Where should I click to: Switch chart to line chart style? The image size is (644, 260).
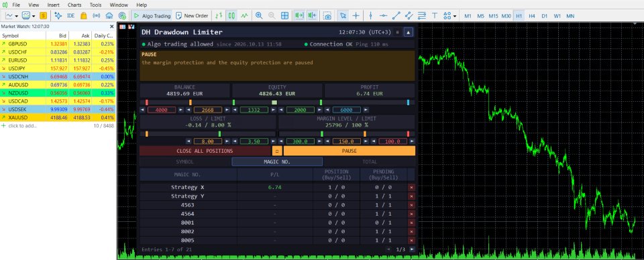[x=245, y=15]
